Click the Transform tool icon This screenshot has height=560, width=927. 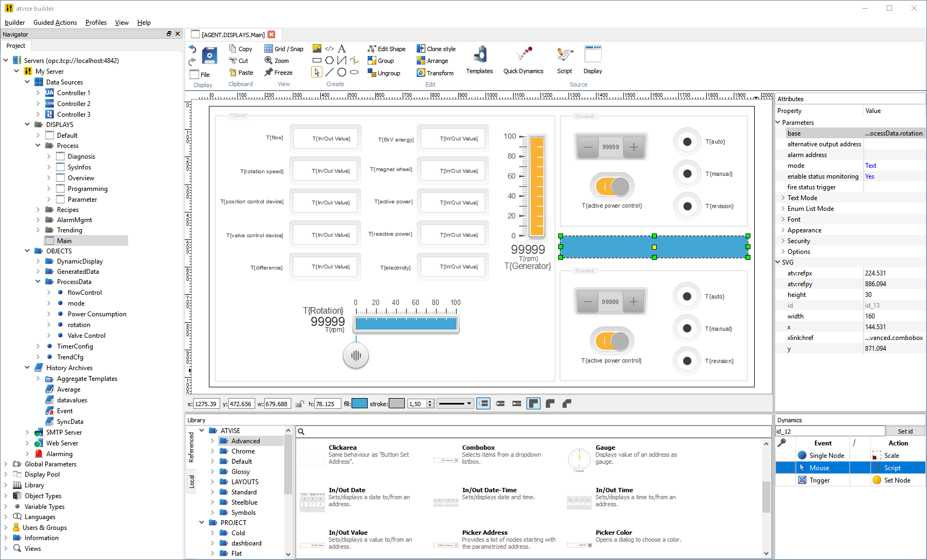point(421,73)
